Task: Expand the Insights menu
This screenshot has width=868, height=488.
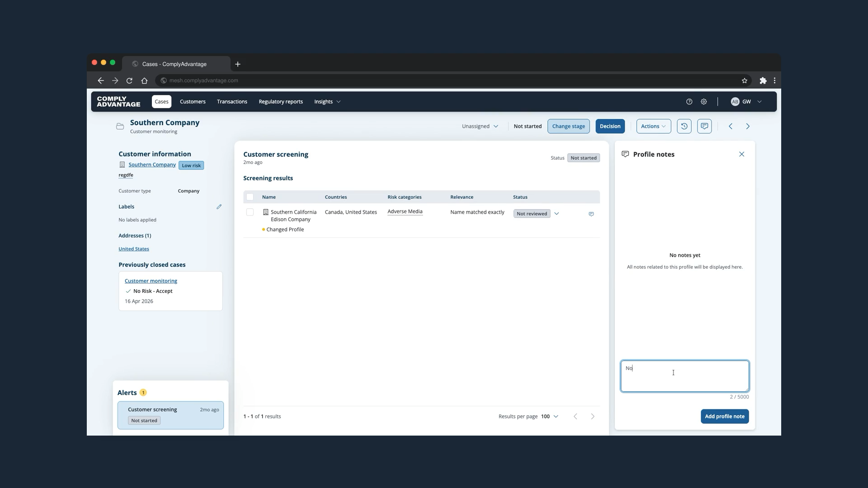Action: [327, 102]
